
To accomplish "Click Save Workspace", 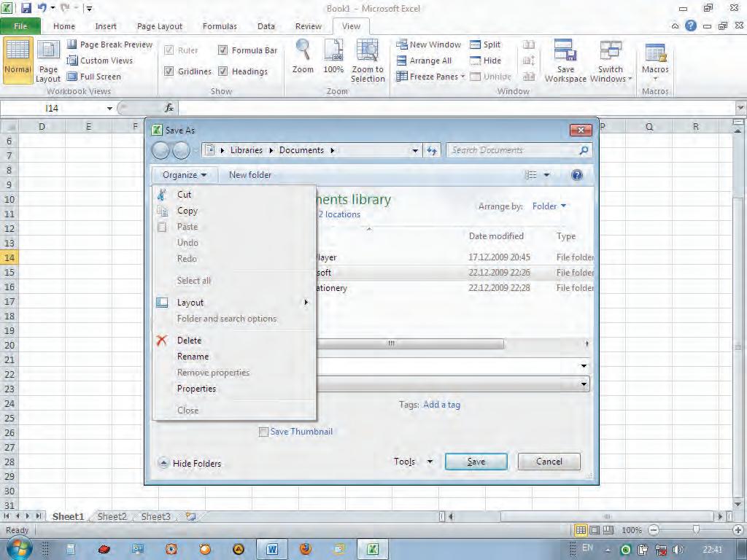I will pos(565,61).
